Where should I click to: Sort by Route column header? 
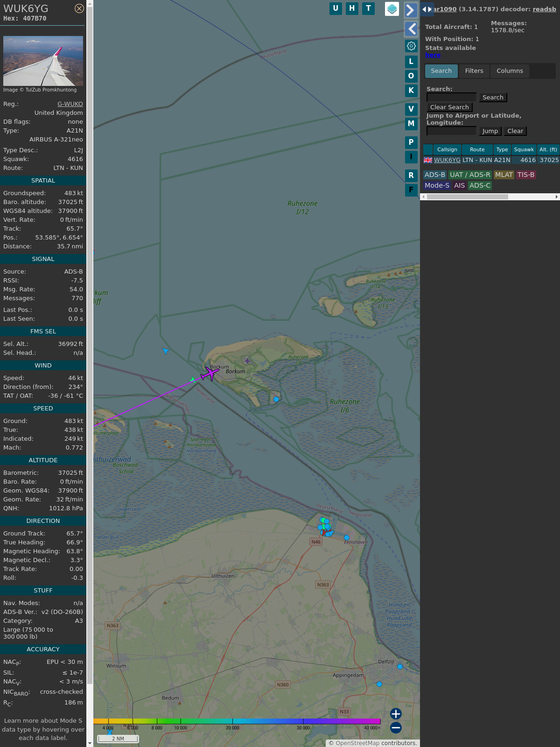point(477,149)
